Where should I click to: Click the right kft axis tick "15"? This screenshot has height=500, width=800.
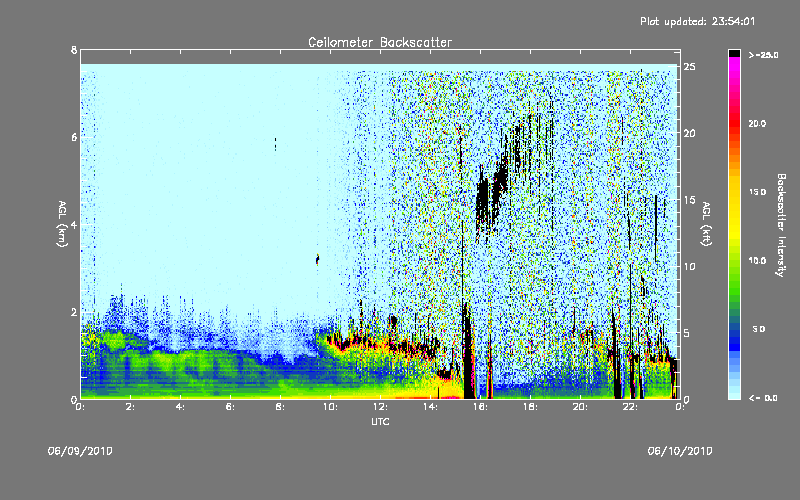click(x=689, y=199)
